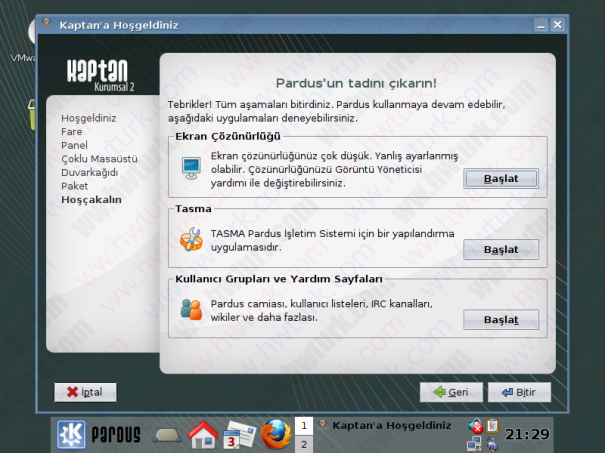
Task: Click the user groups people icon
Action: [191, 309]
